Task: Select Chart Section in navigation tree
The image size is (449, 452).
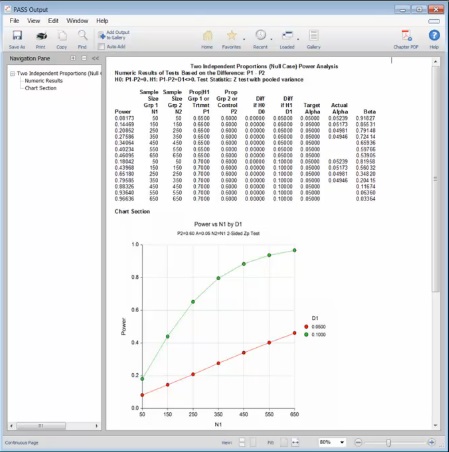Action: coord(41,88)
